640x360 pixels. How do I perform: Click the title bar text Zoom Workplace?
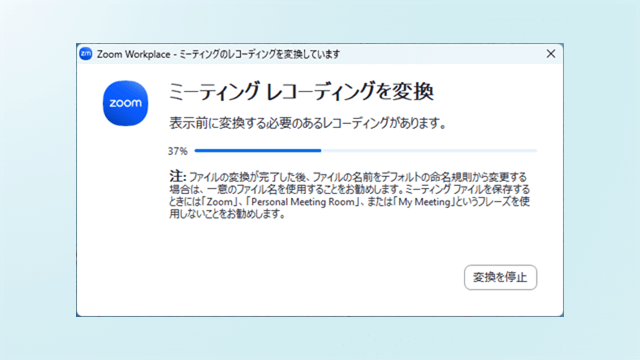[133, 54]
